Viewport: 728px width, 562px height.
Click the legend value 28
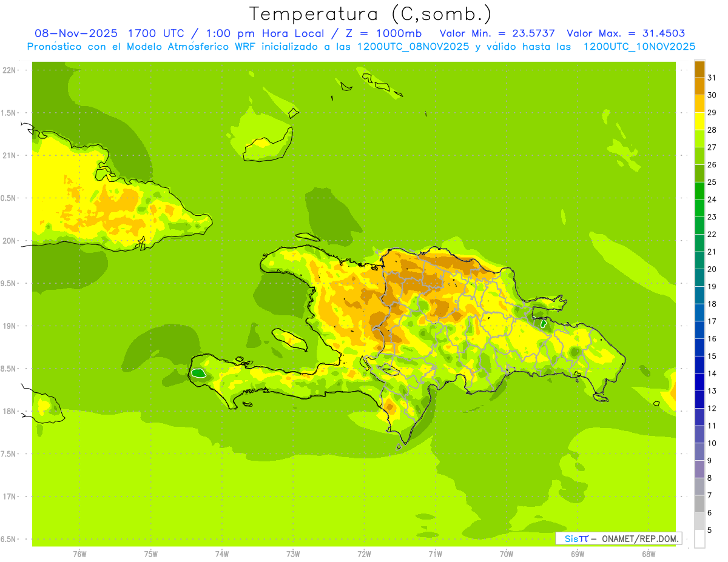(712, 130)
